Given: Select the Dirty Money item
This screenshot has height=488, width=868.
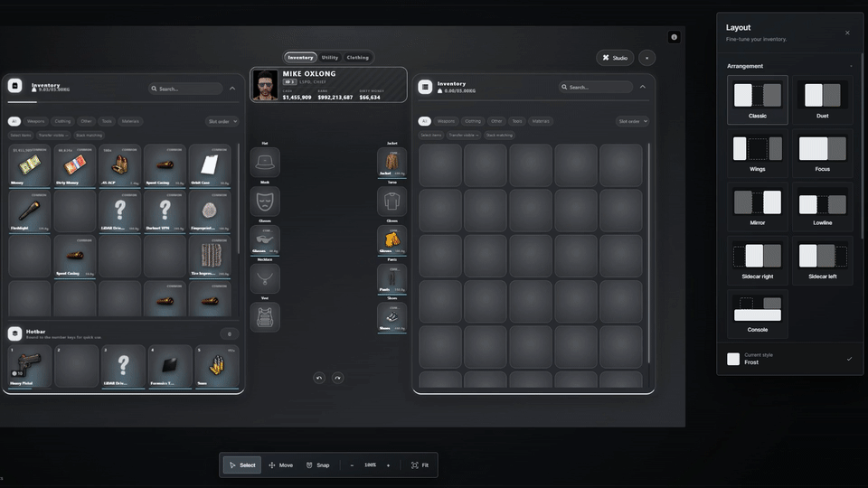Looking at the screenshot, I should coord(75,166).
